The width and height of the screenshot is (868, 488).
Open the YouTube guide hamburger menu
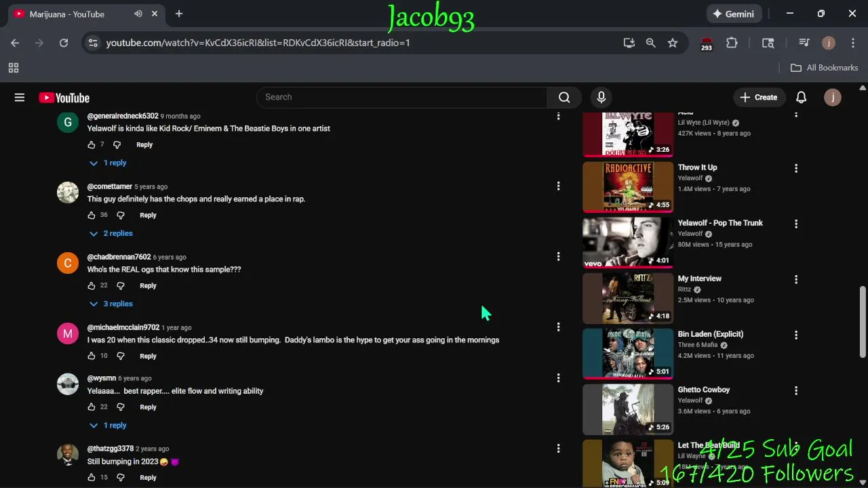click(x=20, y=98)
